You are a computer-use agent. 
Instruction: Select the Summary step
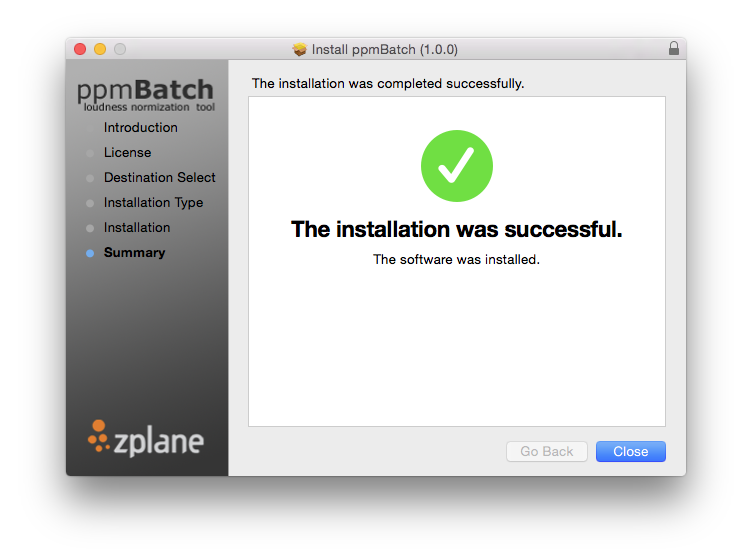pyautogui.click(x=135, y=253)
